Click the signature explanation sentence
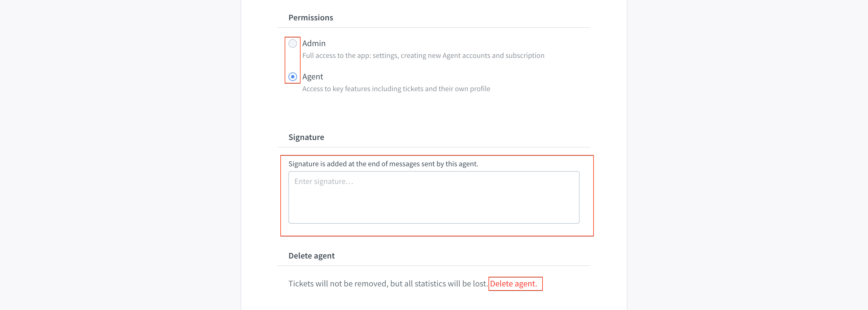868x310 pixels. click(383, 164)
